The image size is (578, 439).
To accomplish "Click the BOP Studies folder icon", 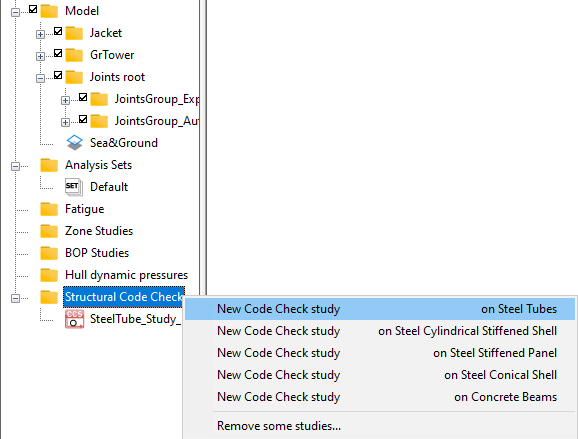I will point(49,253).
